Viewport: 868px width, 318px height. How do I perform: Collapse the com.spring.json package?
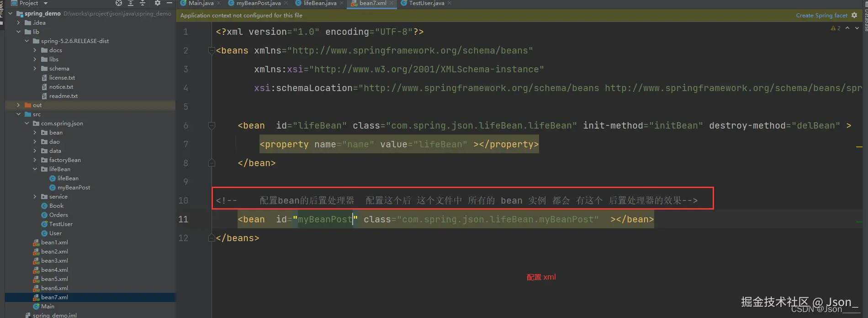tap(26, 123)
